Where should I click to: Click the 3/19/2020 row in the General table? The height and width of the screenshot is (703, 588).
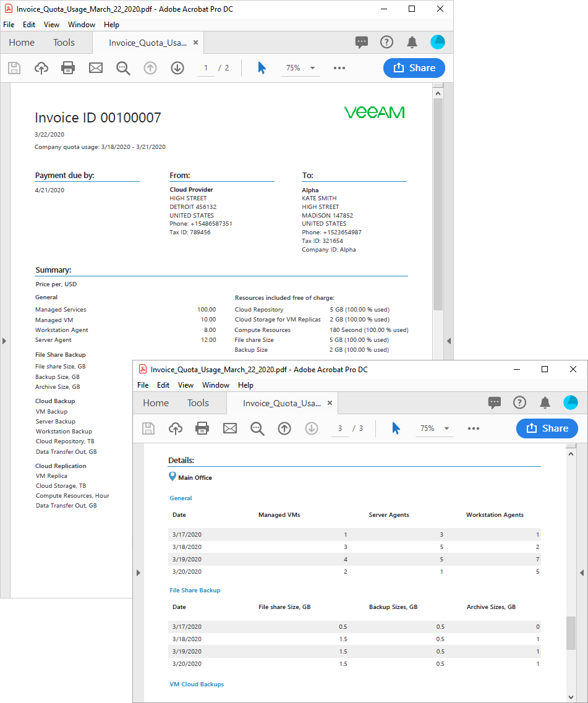[x=354, y=560]
